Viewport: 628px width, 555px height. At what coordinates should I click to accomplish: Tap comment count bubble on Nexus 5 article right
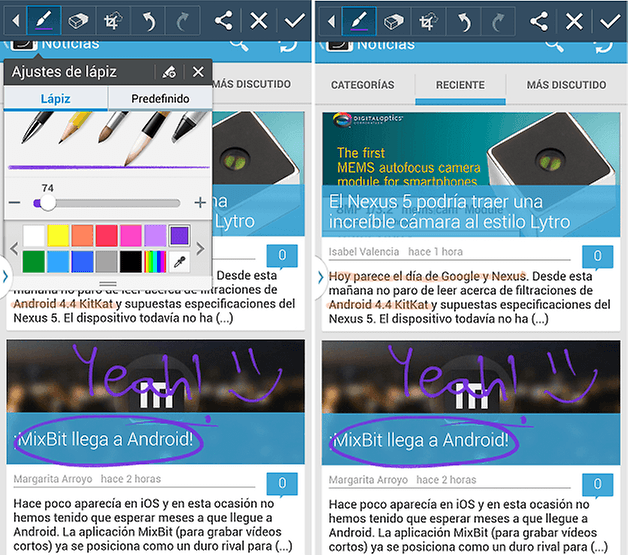click(597, 256)
